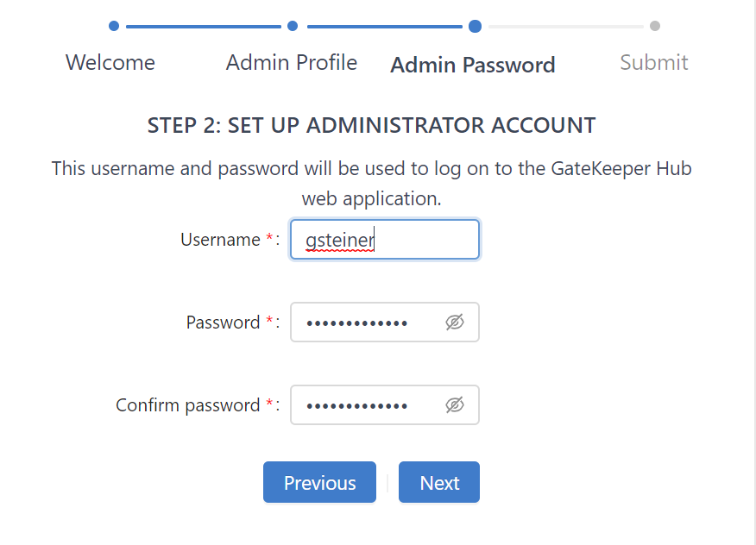Click the Admin Profile step dot
The width and height of the screenshot is (756, 545).
tap(293, 26)
